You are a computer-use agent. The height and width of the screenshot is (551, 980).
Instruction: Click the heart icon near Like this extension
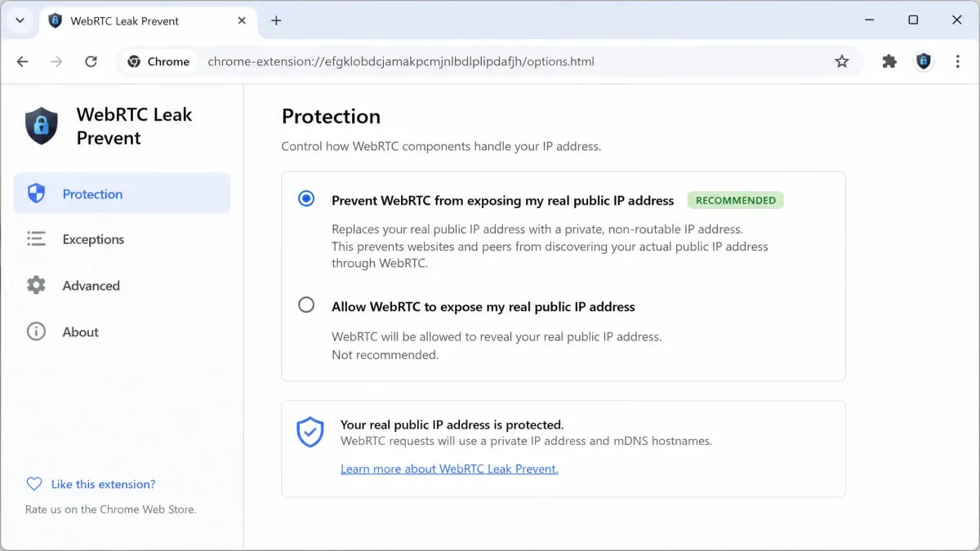point(34,484)
